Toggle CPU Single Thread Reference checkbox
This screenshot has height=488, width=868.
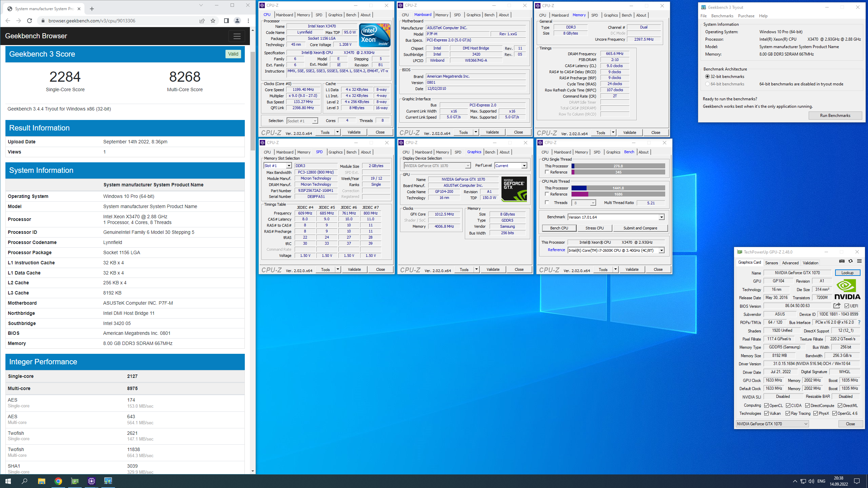click(x=547, y=172)
